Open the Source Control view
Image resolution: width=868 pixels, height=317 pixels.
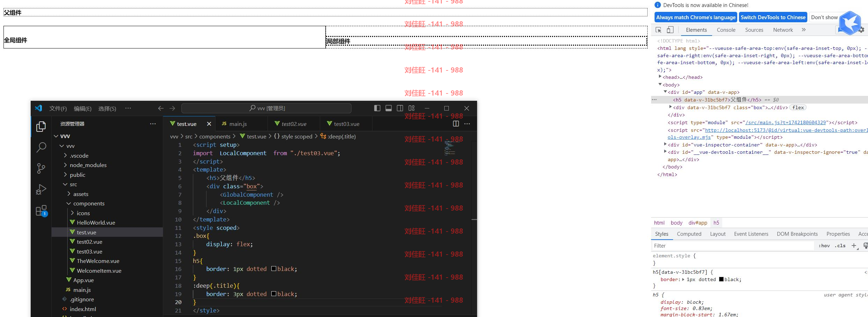[41, 168]
